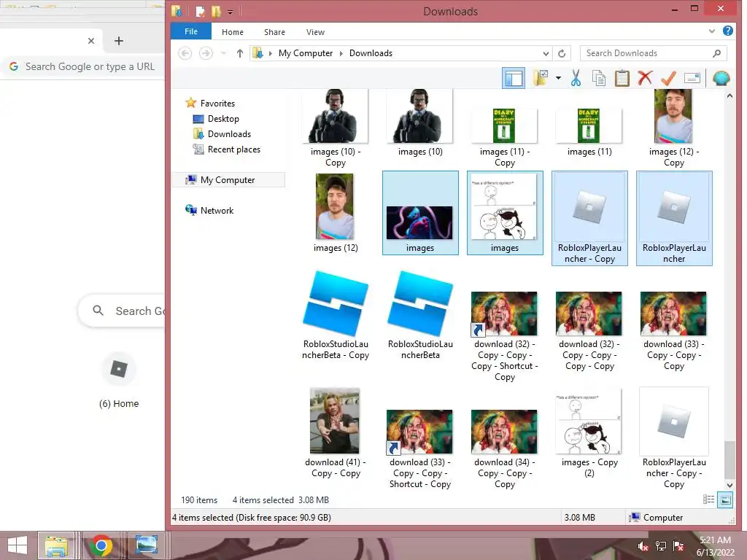Open the dropdown arrow beside folder options

pyautogui.click(x=558, y=78)
